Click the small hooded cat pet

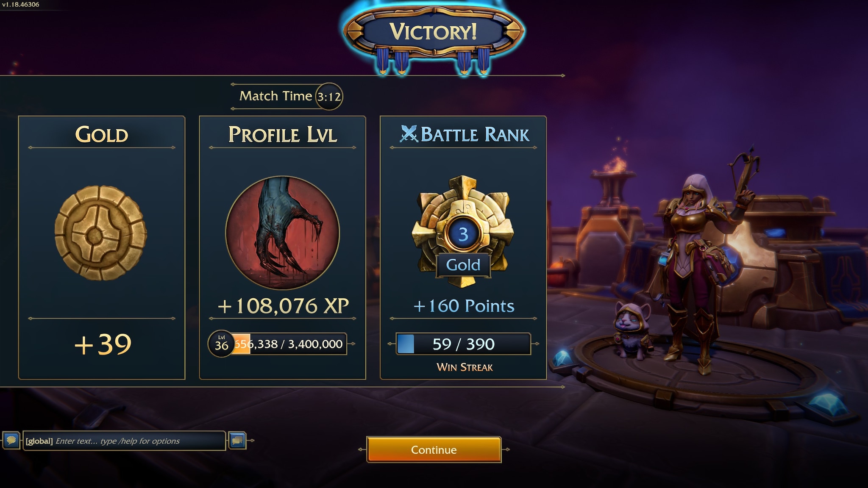point(632,330)
